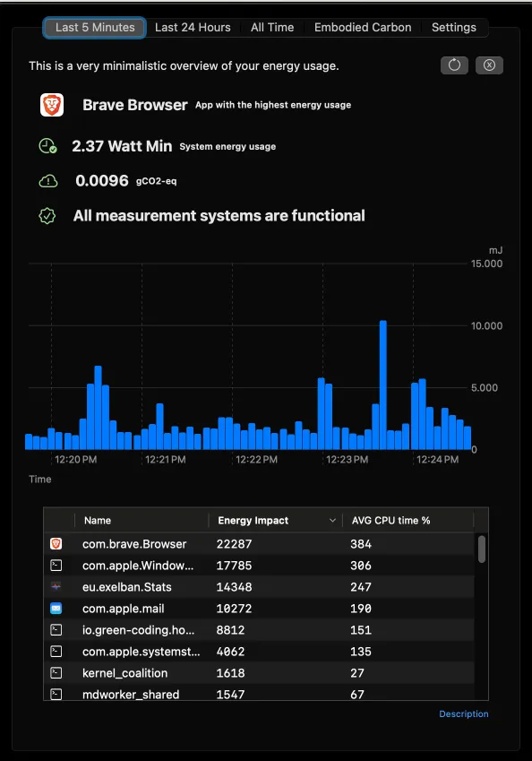Switch to Last 24 Hours tab
Image resolution: width=532 pixels, height=761 pixels.
click(x=193, y=28)
